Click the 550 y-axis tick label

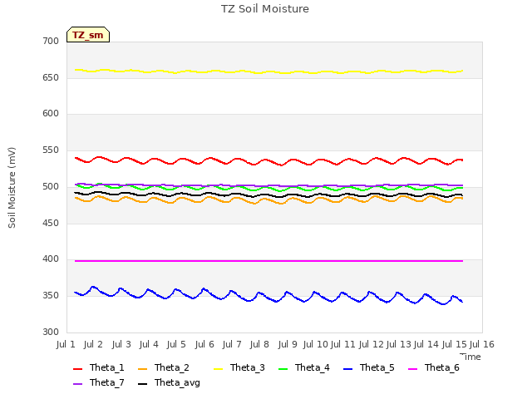tap(51, 150)
